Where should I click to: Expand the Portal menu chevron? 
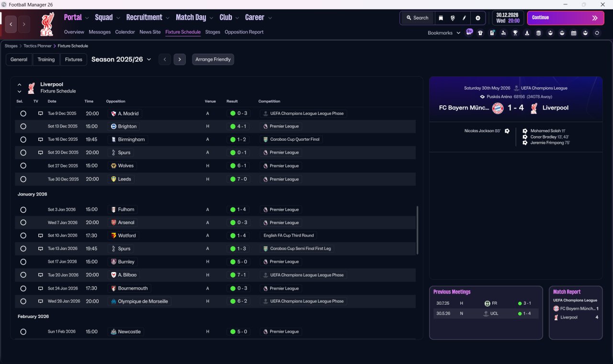(x=87, y=18)
